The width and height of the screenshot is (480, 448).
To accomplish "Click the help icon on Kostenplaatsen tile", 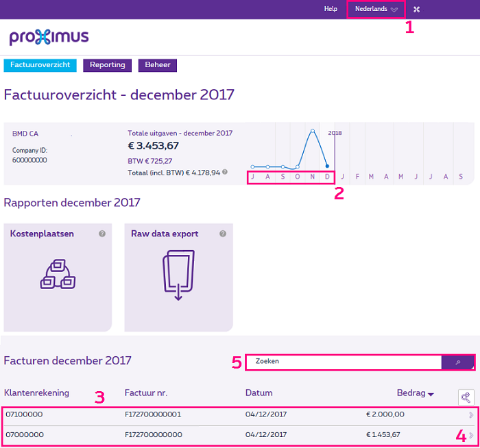I will tap(102, 234).
